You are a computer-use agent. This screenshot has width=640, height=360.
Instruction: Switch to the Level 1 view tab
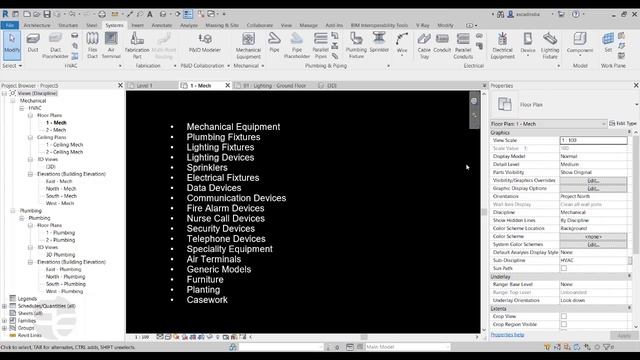(x=144, y=86)
